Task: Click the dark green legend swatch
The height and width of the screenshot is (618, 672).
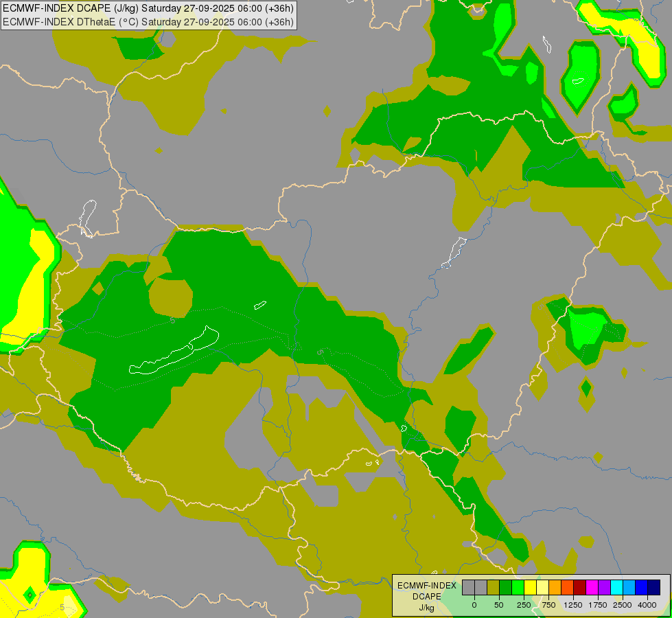Action: pos(505,588)
